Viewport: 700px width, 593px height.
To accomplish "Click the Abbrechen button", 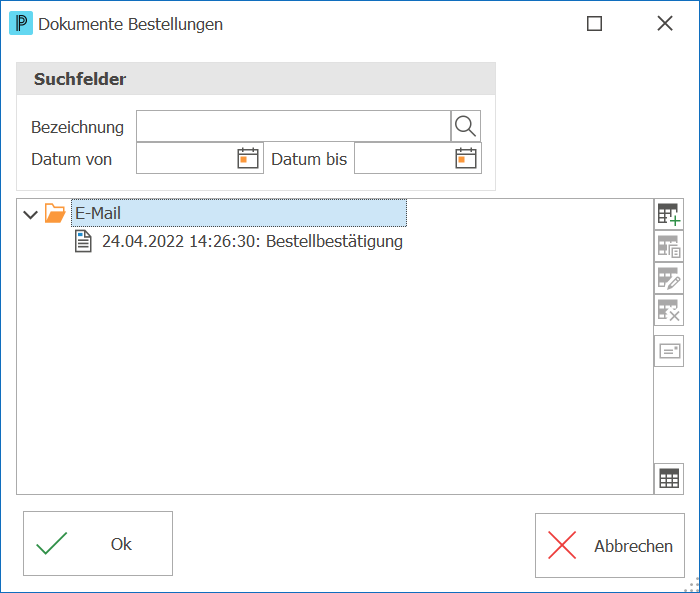I will click(x=610, y=545).
